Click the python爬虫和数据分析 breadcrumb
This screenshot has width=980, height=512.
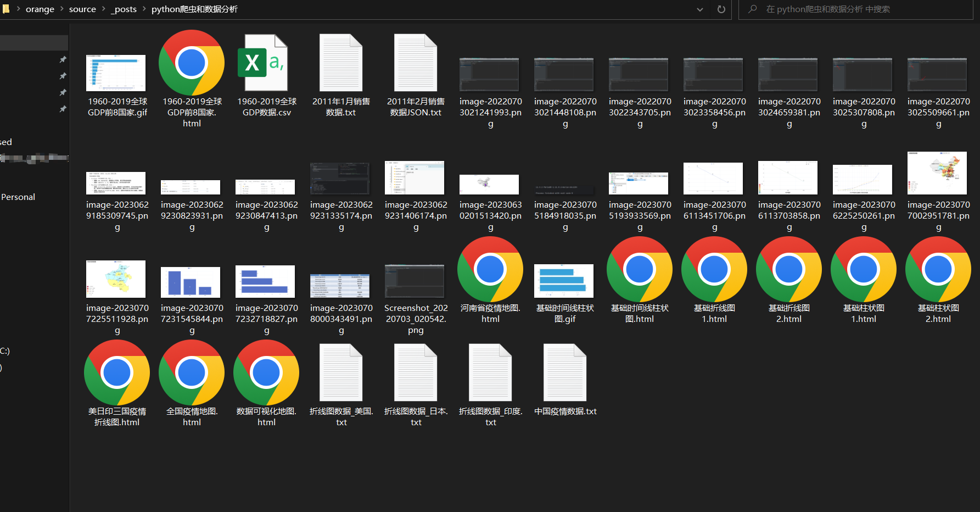(x=194, y=9)
